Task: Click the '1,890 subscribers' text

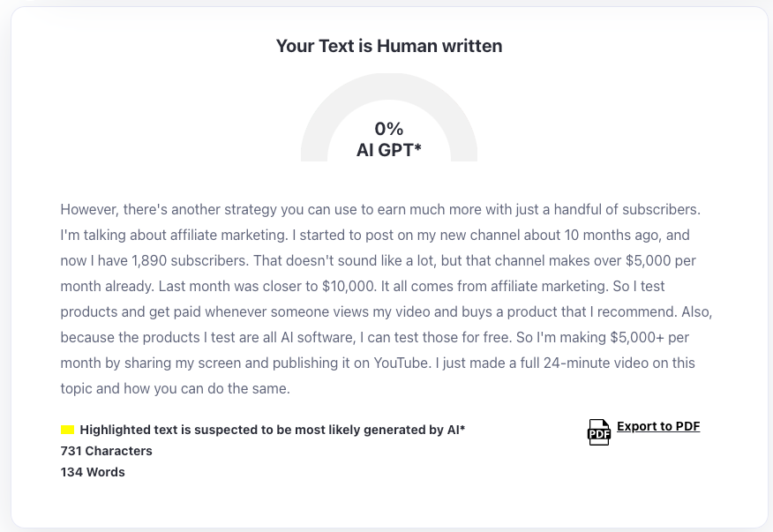Action: pos(190,261)
